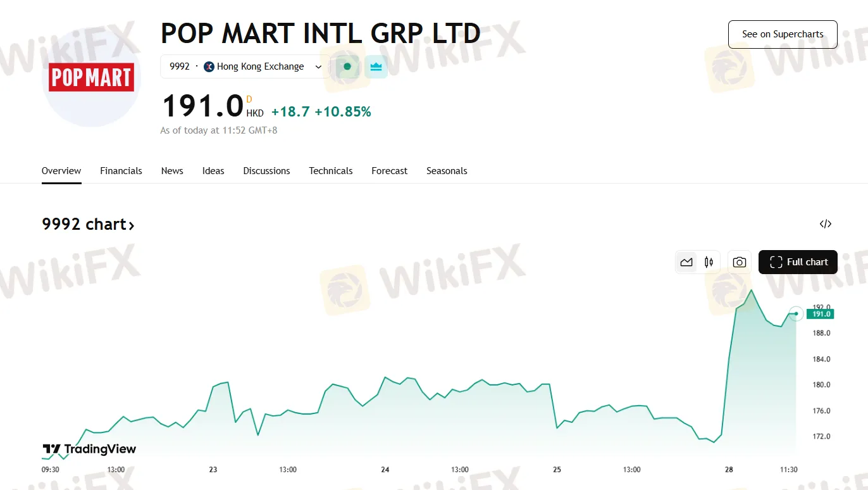Open the 9992 chart heading chevron
Image resolution: width=868 pixels, height=490 pixels.
pyautogui.click(x=132, y=225)
